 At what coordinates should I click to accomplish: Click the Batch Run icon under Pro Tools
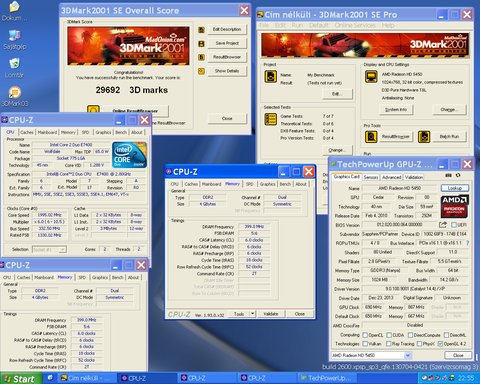(424, 137)
